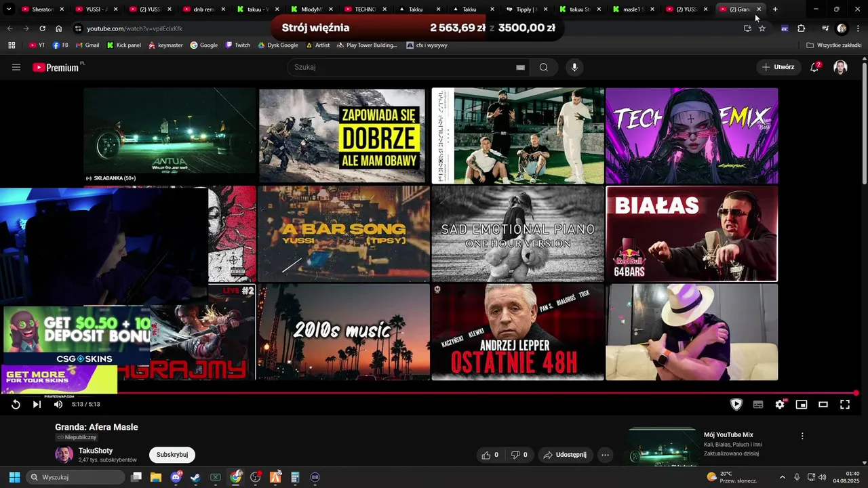Switch to the Tipply browser tab

click(x=527, y=9)
